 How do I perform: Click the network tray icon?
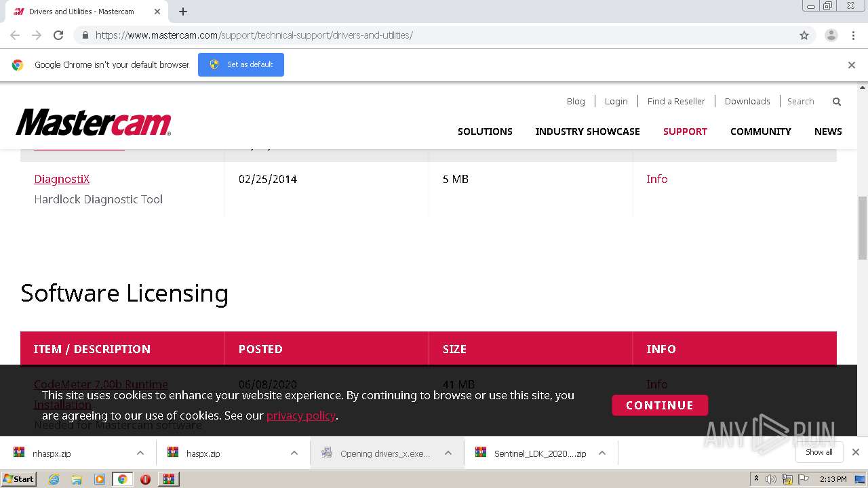click(787, 479)
